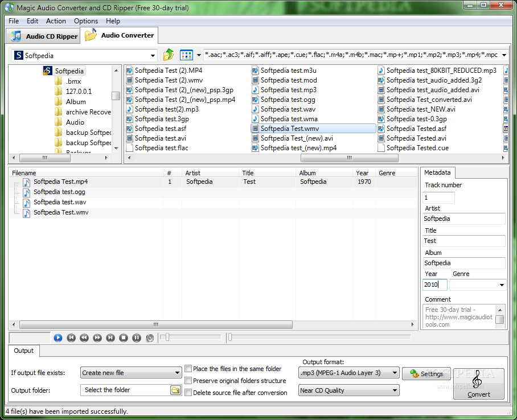Open the File menu

click(14, 20)
